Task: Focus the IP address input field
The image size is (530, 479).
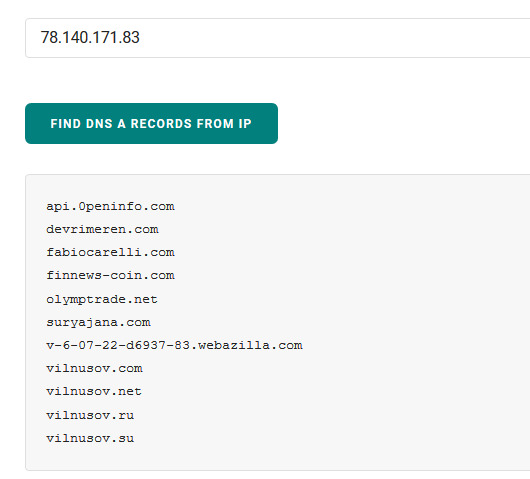Action: click(x=278, y=38)
